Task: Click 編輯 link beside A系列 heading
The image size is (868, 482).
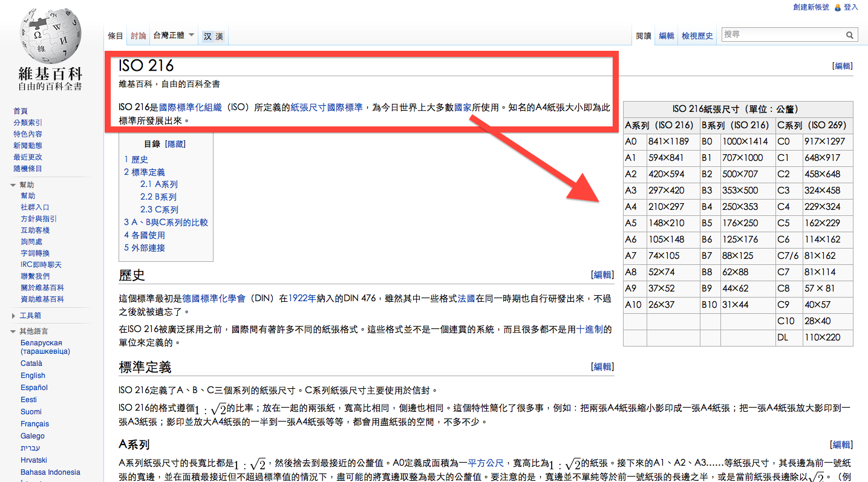Action: click(x=841, y=445)
